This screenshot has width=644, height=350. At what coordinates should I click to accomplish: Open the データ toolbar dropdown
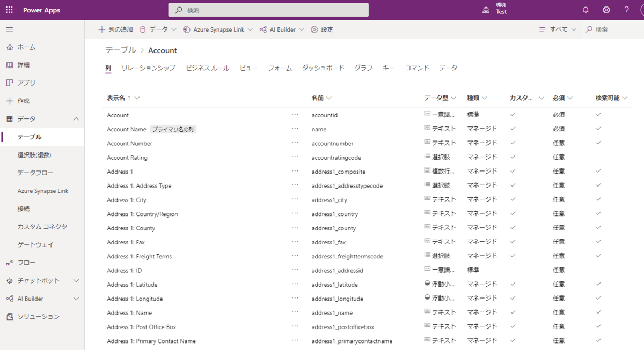point(158,29)
